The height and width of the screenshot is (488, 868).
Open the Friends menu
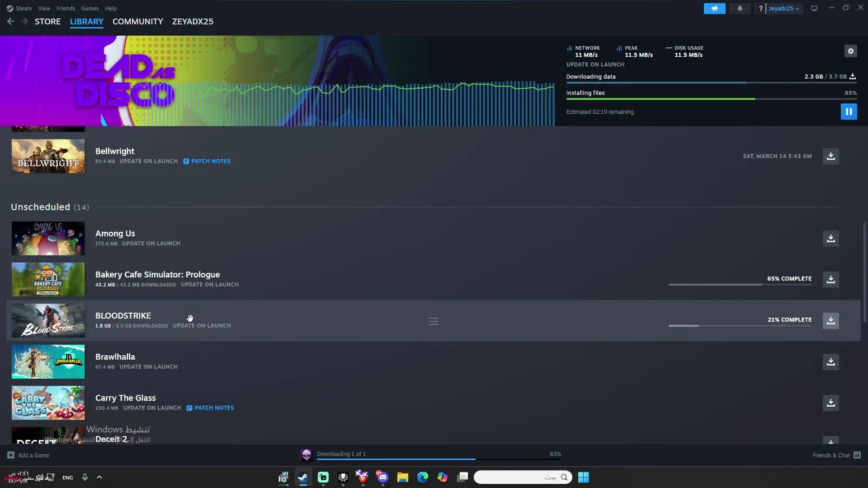(66, 8)
